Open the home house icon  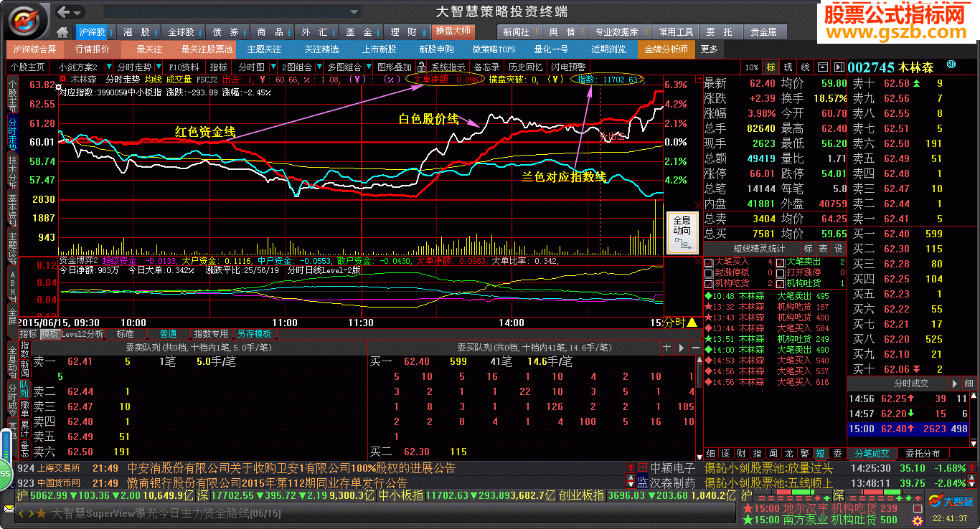click(x=63, y=32)
